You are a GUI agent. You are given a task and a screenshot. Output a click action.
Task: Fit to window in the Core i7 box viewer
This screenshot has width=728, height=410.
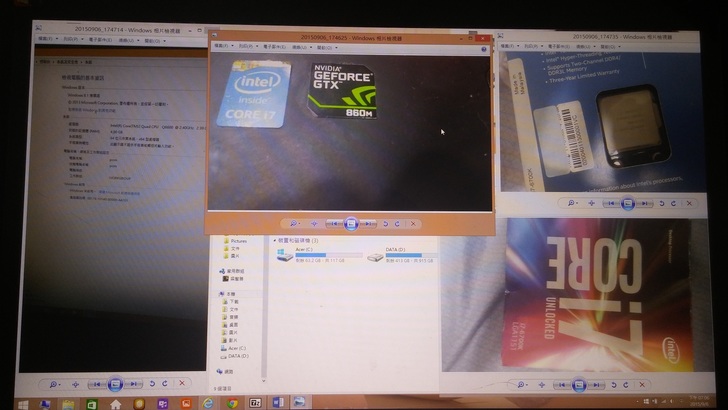[542, 384]
